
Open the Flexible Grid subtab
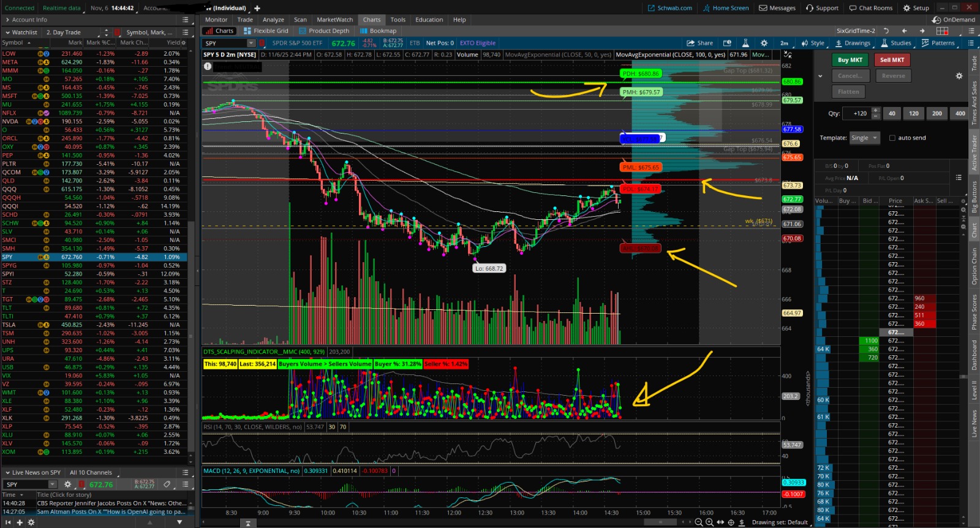(266, 31)
